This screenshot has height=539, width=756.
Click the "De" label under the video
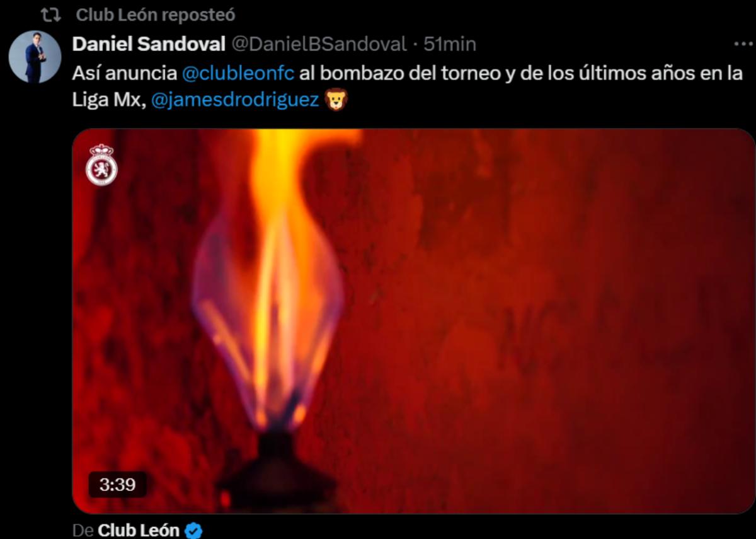[x=83, y=530]
